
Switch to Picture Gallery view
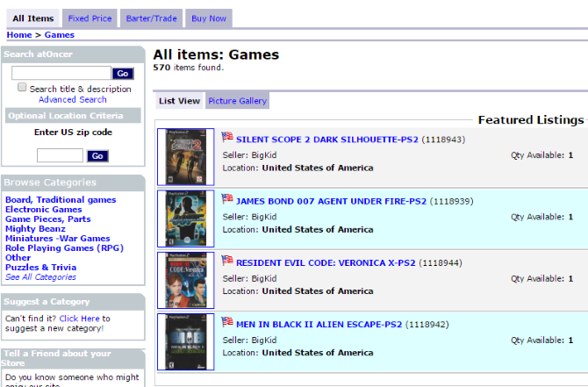(x=237, y=101)
